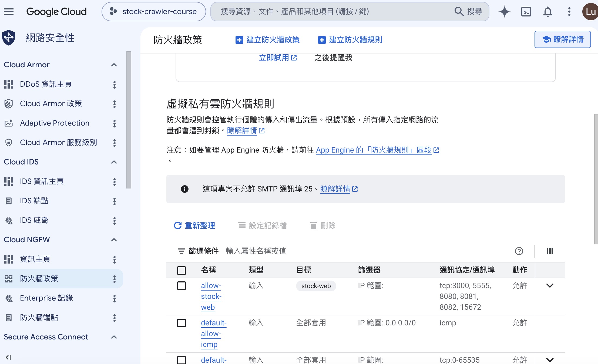
Task: Click 之後提醒我 button
Action: pos(333,58)
